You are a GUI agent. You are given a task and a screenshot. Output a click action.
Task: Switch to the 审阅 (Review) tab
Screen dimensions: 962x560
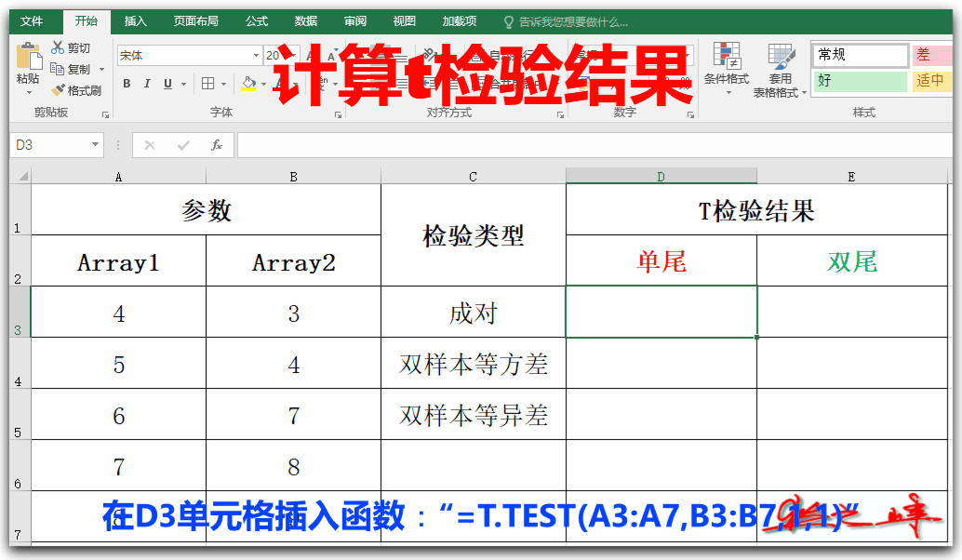[355, 21]
